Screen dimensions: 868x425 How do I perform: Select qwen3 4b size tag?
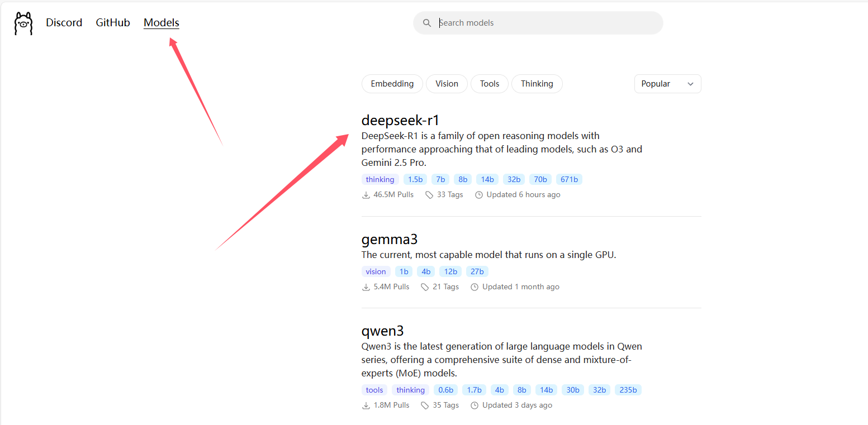click(500, 390)
